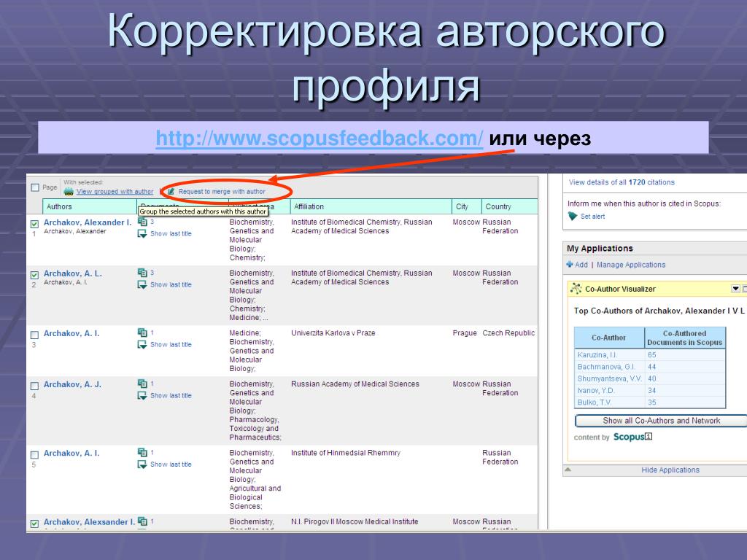This screenshot has width=747, height=560.
Task: Open author profile Archakov, A. J.
Action: [x=72, y=384]
